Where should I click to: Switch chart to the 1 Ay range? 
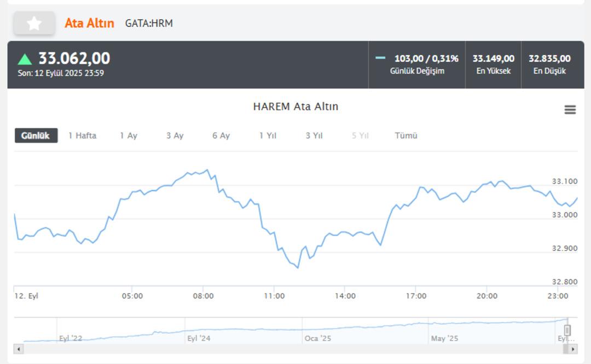pos(129,136)
